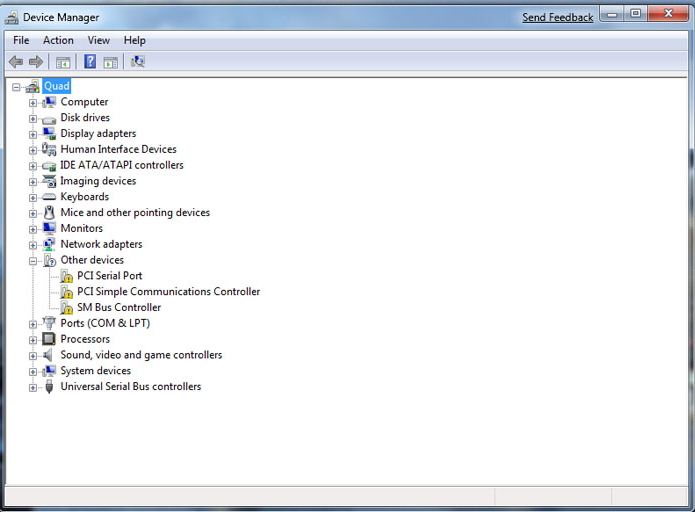Click the Back arrow toolbar icon
This screenshot has width=695, height=512.
[x=16, y=62]
